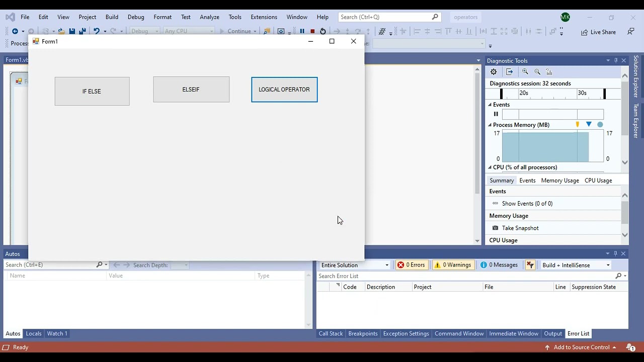Open the Extensions menu
644x362 pixels.
pyautogui.click(x=264, y=17)
